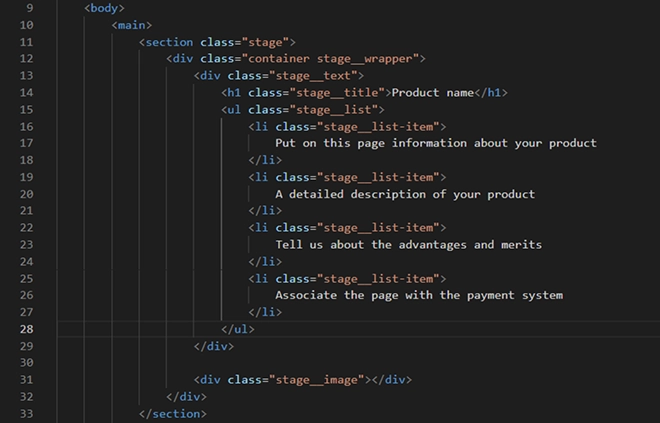Click line number 14 in the gutter
The image size is (660, 423).
click(x=27, y=93)
